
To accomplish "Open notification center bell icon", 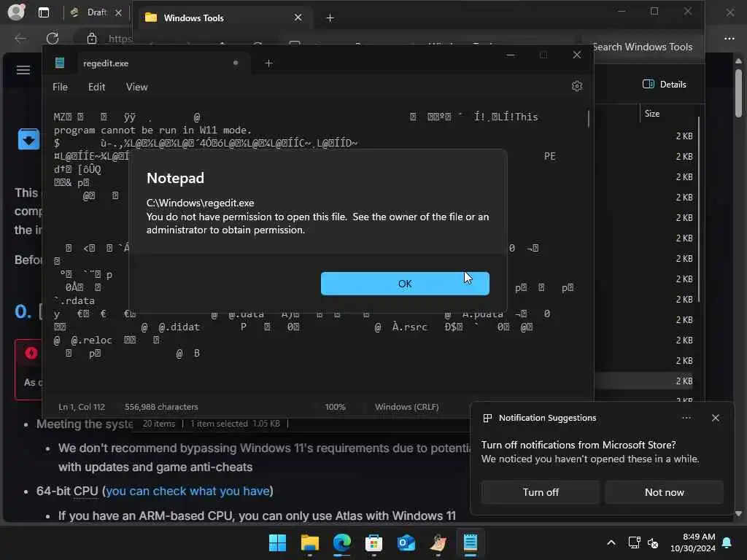I will (x=727, y=542).
